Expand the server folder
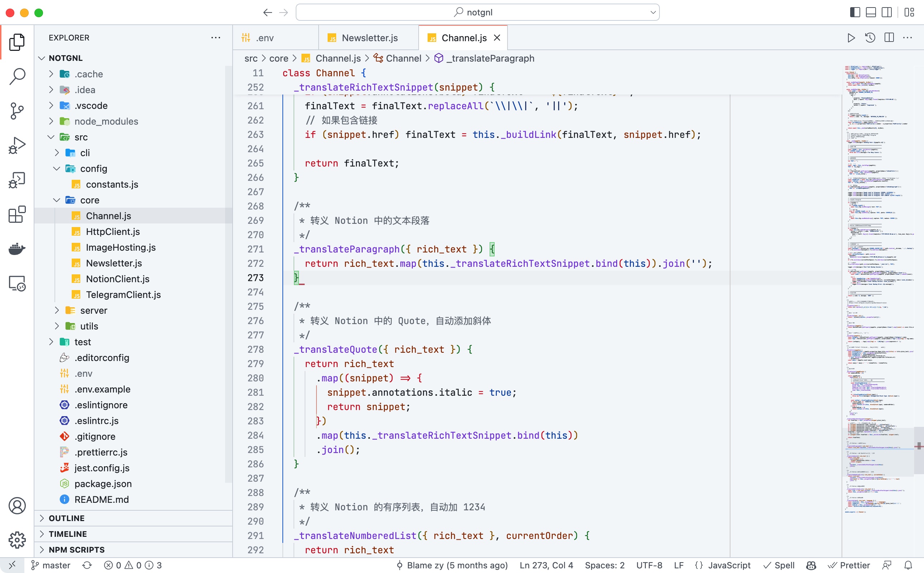924x573 pixels. (57, 310)
